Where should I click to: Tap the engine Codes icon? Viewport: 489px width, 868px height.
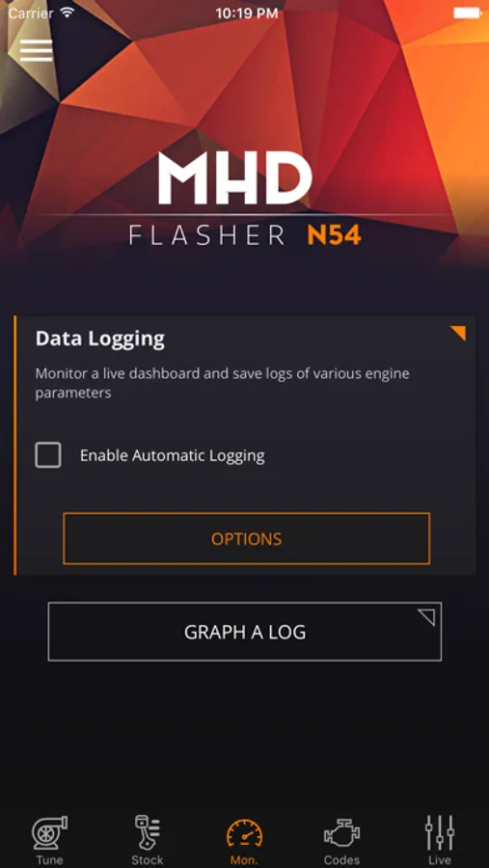pos(341,833)
